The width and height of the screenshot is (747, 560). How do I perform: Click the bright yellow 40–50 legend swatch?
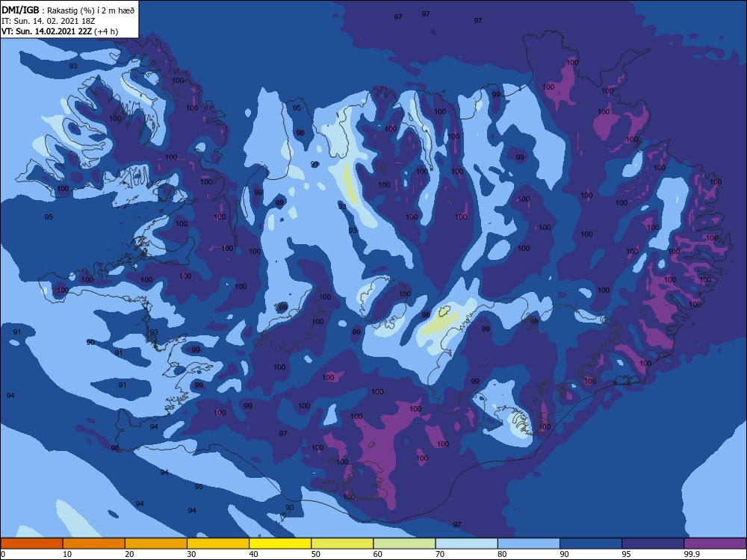tap(280, 544)
